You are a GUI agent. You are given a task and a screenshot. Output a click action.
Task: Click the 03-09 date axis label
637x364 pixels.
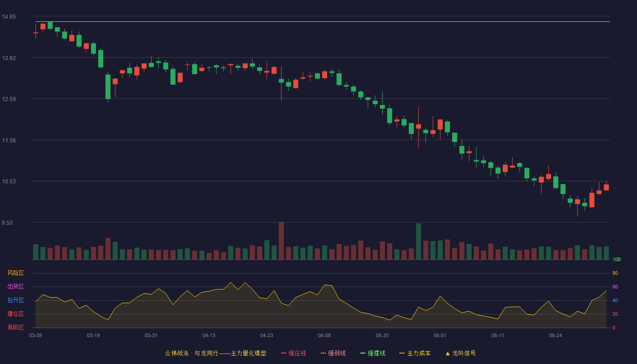coord(35,335)
